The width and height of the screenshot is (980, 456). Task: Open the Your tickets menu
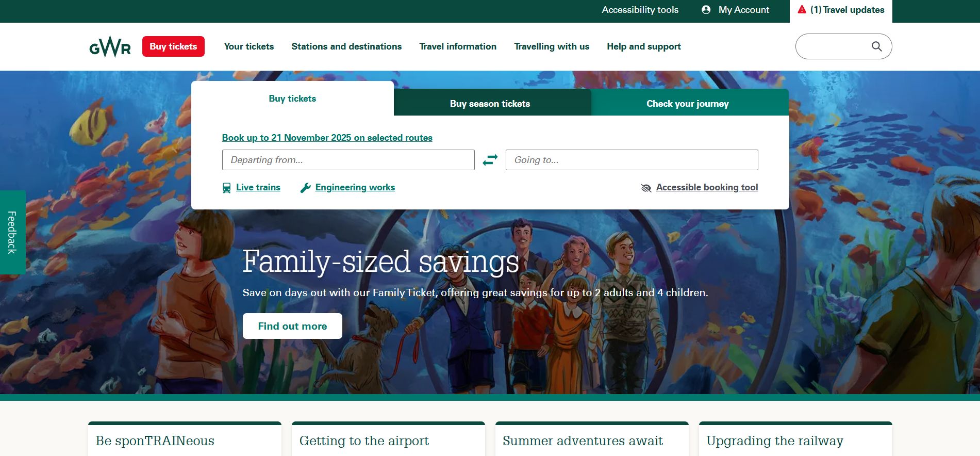(249, 46)
